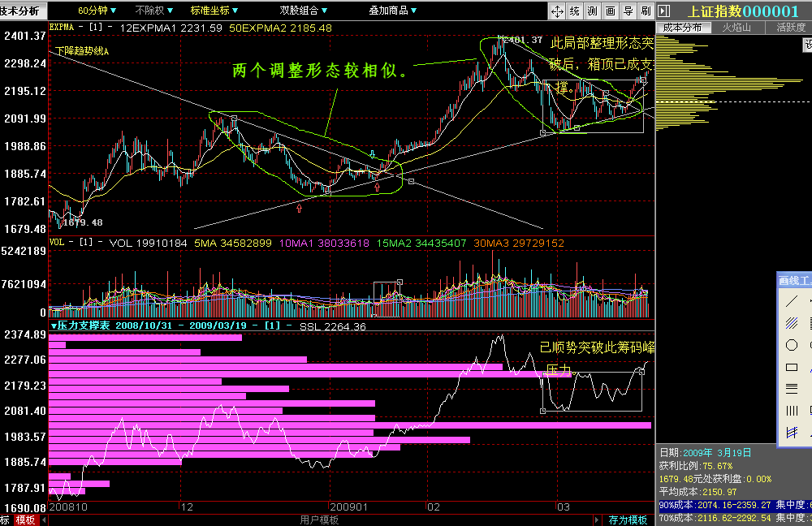
Task: Click the four-way move arrows icon
Action: (557, 11)
